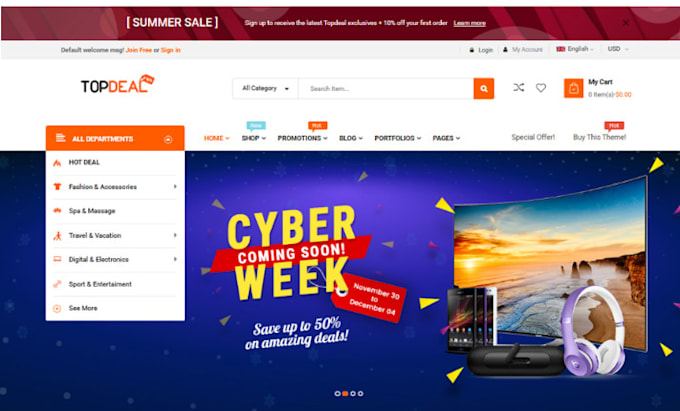
Task: Open the Portfolios menu
Action: (x=398, y=138)
